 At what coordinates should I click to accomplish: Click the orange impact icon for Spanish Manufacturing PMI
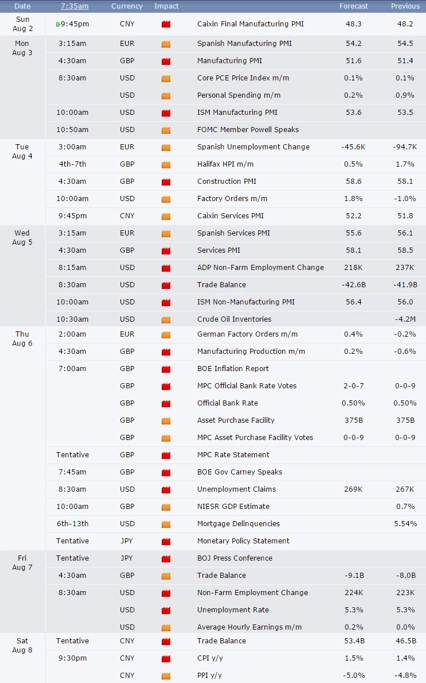[166, 44]
